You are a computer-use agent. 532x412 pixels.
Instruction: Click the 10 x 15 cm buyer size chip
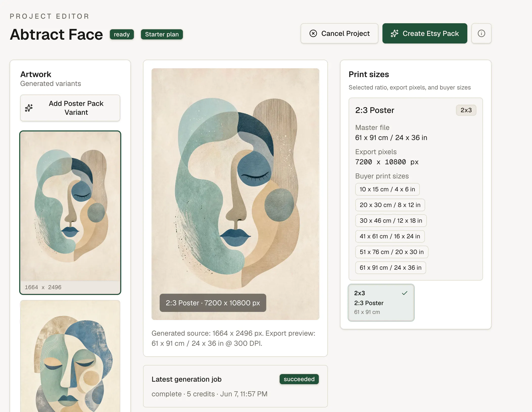tap(387, 189)
